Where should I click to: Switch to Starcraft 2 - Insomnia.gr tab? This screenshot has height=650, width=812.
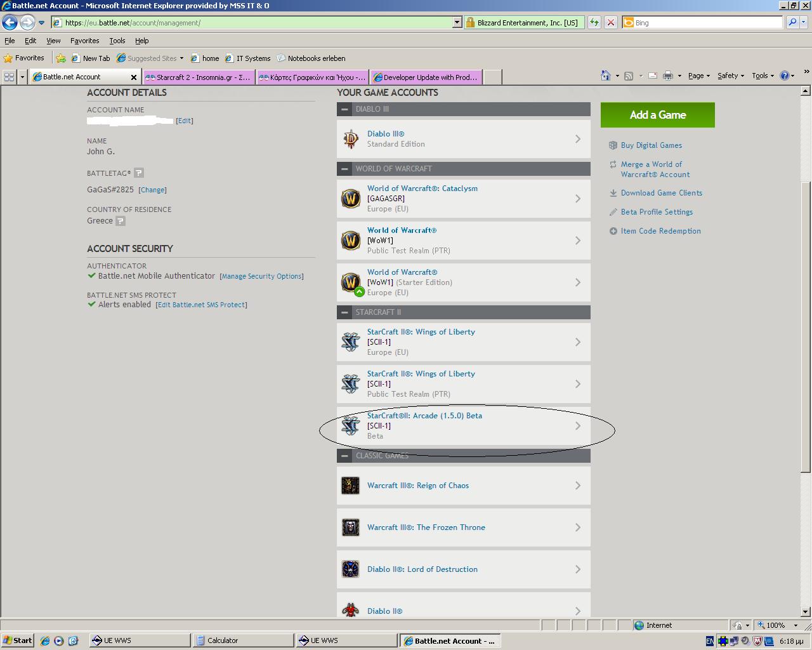coord(199,77)
